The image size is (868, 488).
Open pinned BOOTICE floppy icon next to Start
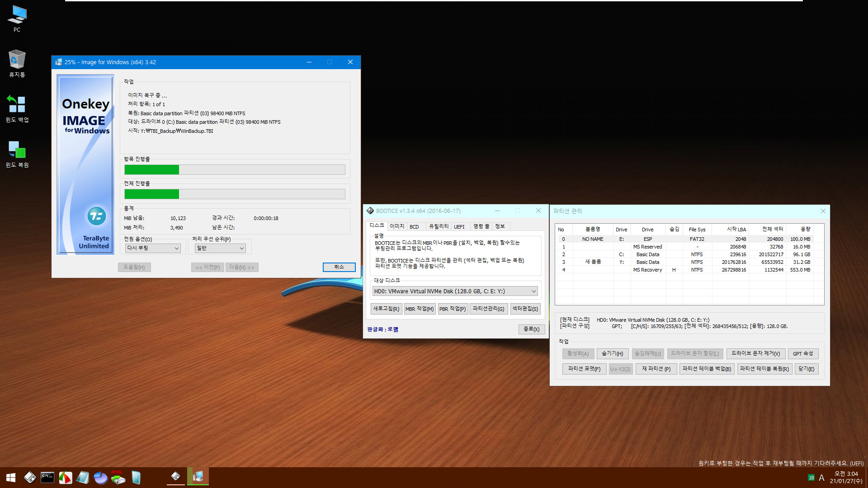coord(30,478)
